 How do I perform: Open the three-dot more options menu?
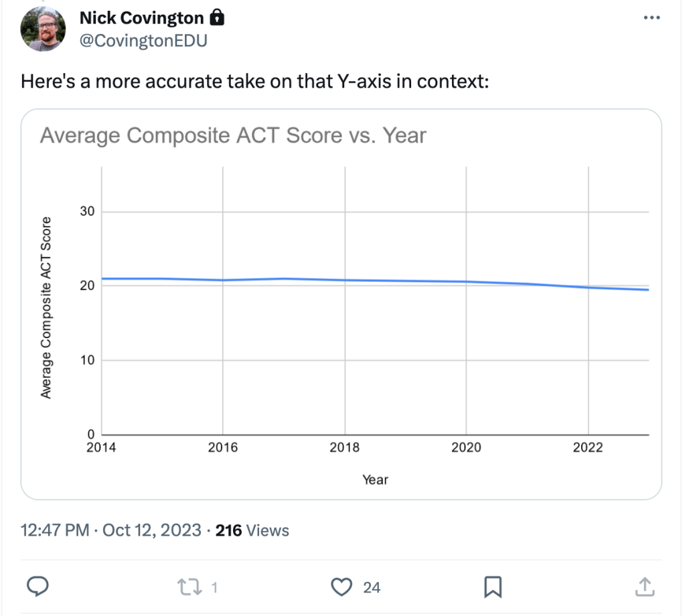point(651,18)
